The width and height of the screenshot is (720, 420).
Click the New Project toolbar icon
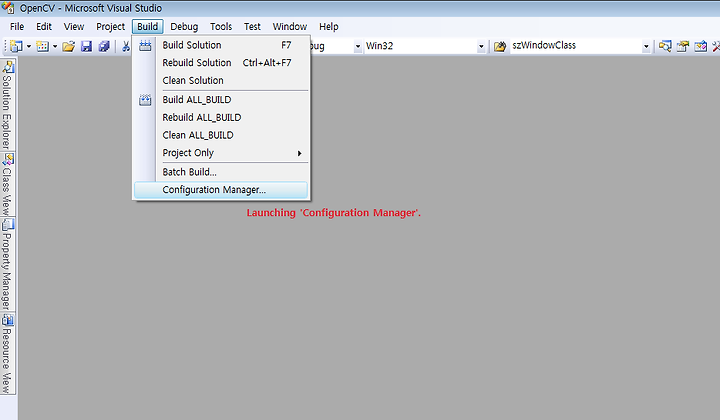(16, 46)
